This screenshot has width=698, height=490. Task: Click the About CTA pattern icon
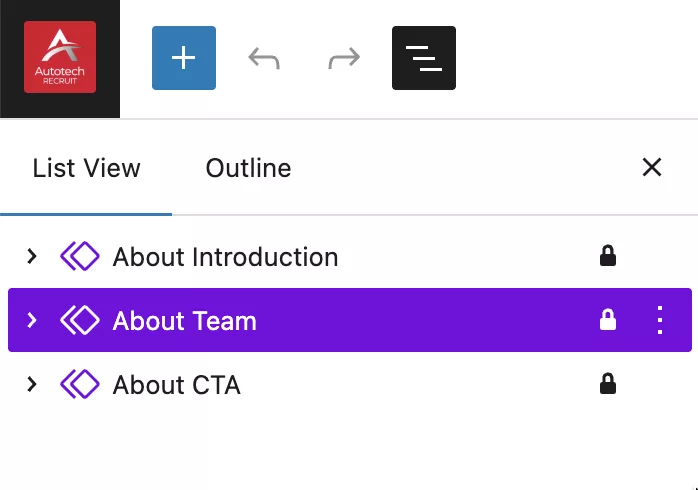(x=80, y=384)
